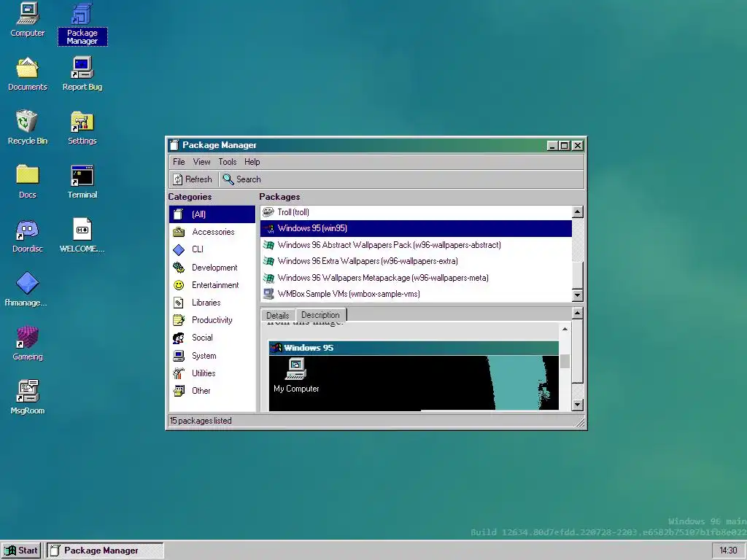Click description pane outer scroll down arrow
The image size is (747, 560).
click(578, 405)
